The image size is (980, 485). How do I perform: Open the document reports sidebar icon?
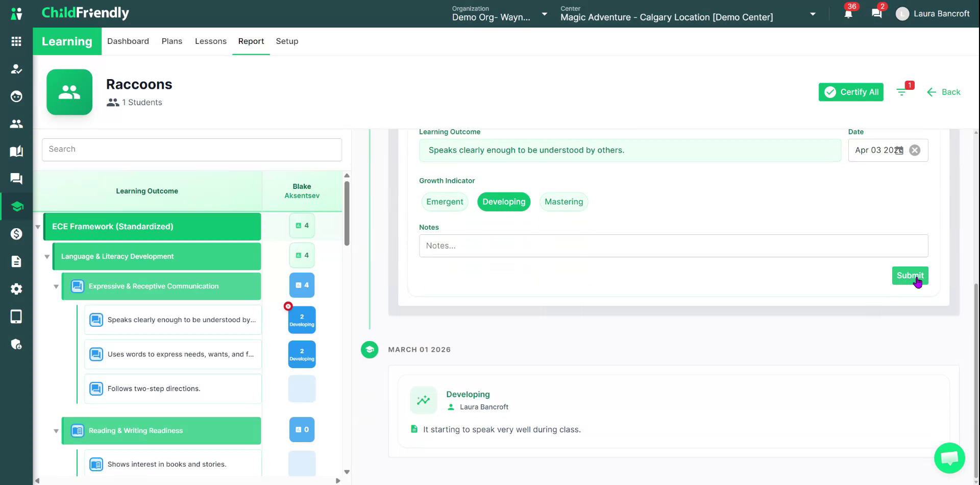16,261
